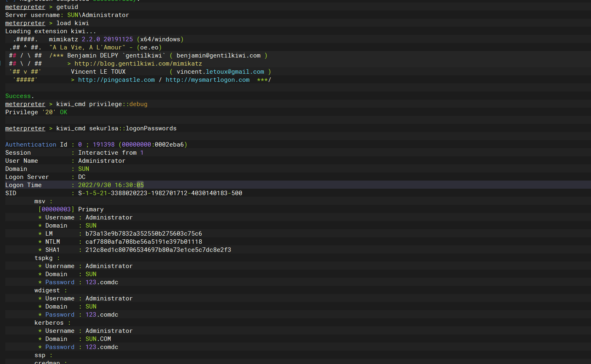Click the 'ssp :' section header
This screenshot has width=591, height=364.
click(43, 355)
